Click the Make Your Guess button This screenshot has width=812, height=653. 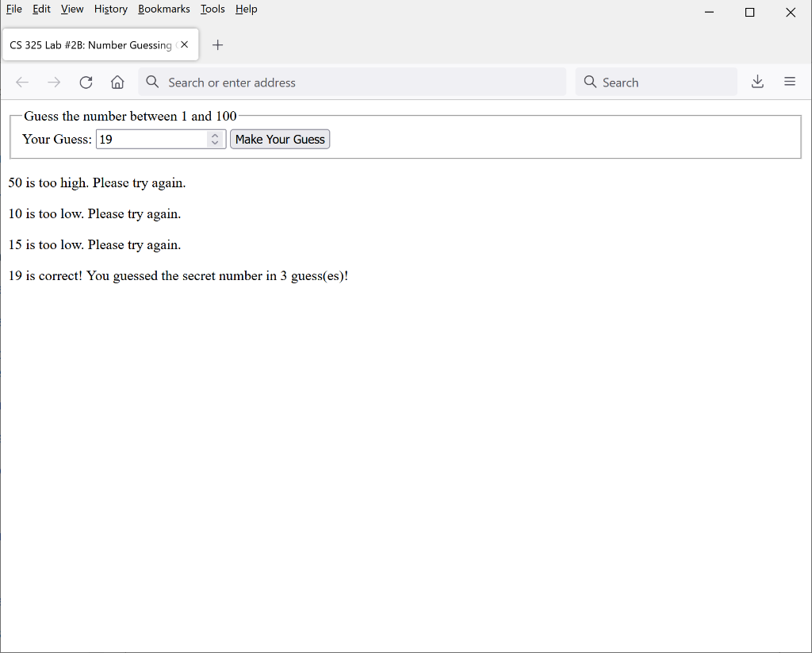(280, 140)
